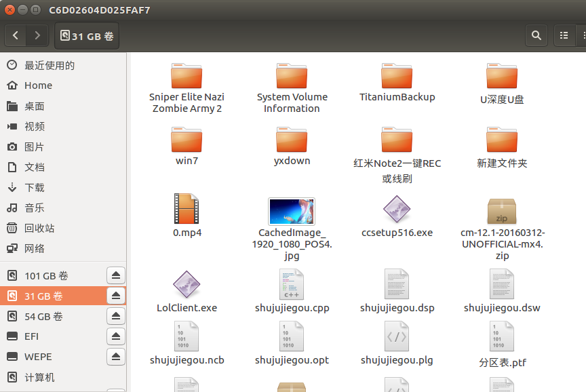586x392 pixels.
Task: Open 网络 in the sidebar
Action: [x=63, y=248]
